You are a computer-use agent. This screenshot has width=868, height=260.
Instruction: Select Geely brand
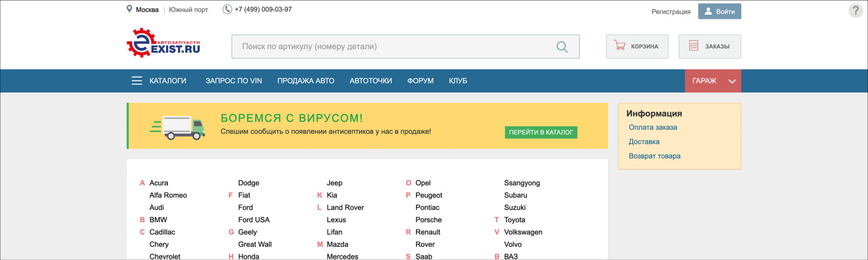tap(248, 232)
